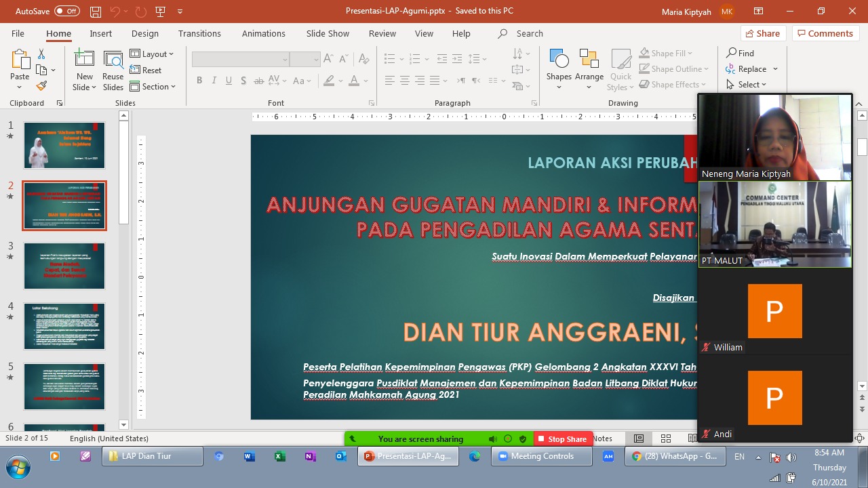
Task: Switch to the Design ribbon tab
Action: point(144,33)
